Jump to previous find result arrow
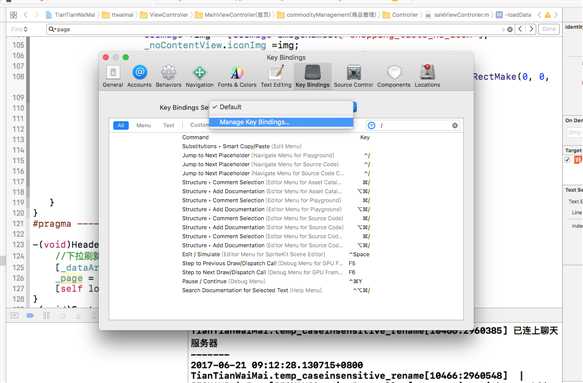Viewport: 583px width, 383px height. (520, 29)
